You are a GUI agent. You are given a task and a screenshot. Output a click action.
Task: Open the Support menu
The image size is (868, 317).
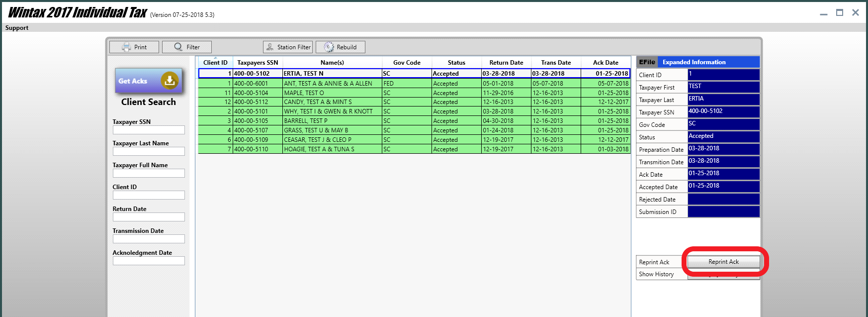tap(17, 28)
